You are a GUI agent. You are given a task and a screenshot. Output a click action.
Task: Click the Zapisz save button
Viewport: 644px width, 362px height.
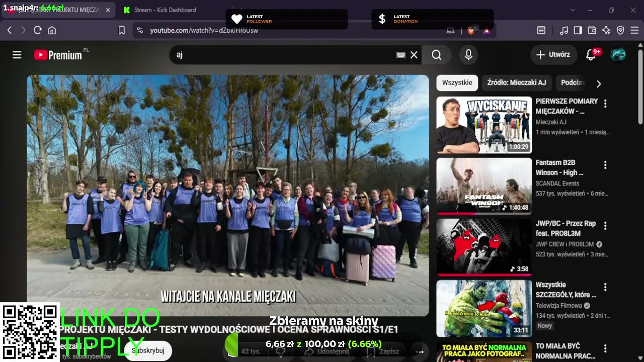coord(384,351)
